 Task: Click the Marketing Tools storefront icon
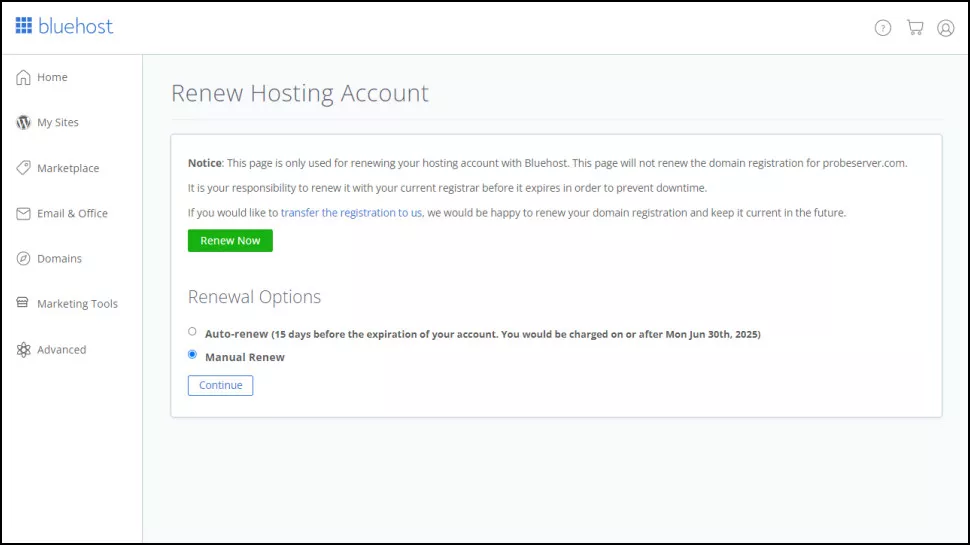[x=23, y=303]
